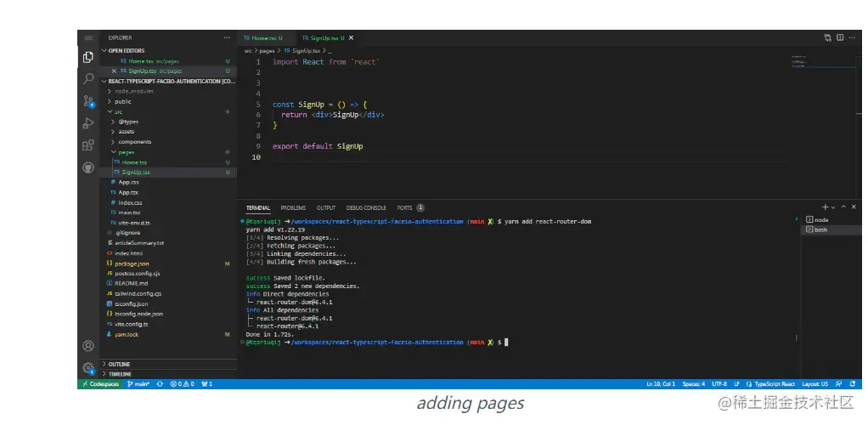
Task: Open the GitHub view in activity bar
Action: [x=88, y=167]
